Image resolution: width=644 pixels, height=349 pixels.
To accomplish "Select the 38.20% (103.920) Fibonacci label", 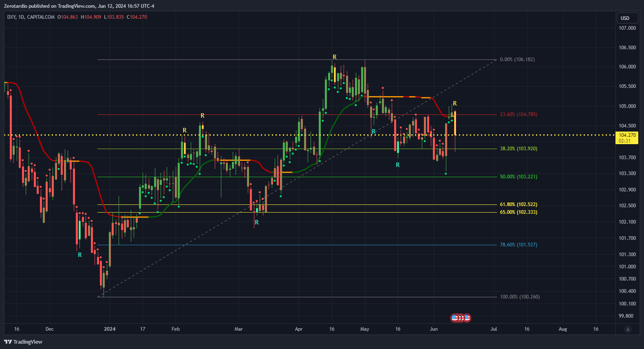I will (x=518, y=149).
